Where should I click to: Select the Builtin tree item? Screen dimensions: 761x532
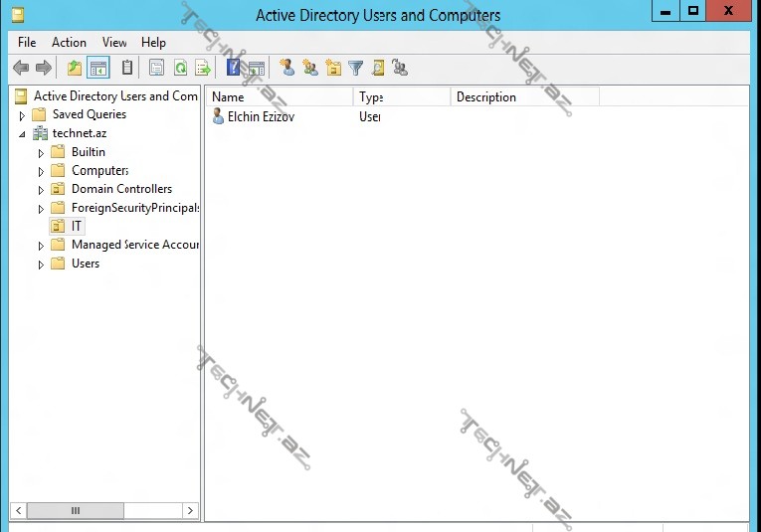pos(89,152)
